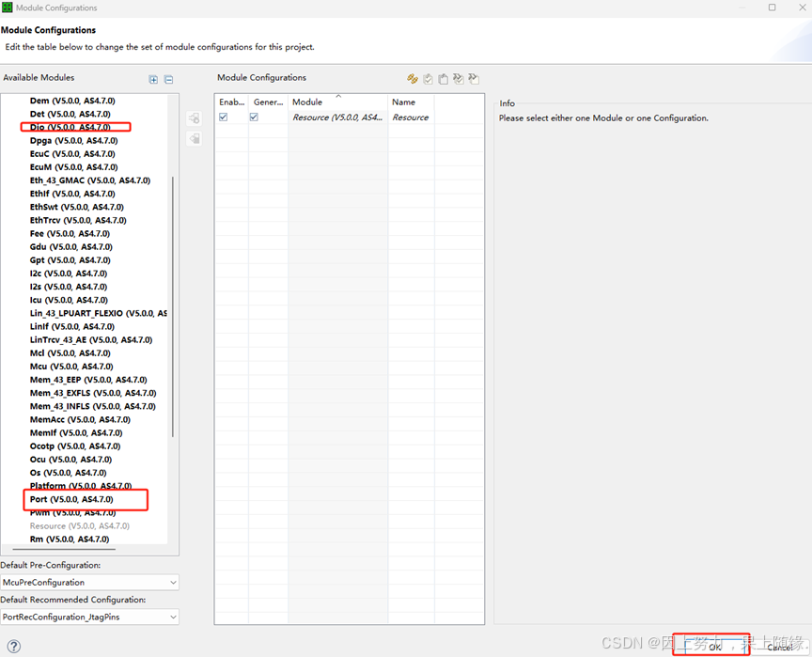This screenshot has height=657, width=812.
Task: Click the chain link icon above the configurations table
Action: (413, 79)
